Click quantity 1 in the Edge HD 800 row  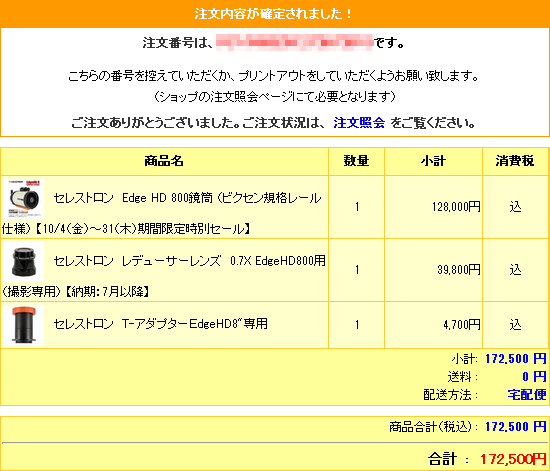coord(357,207)
